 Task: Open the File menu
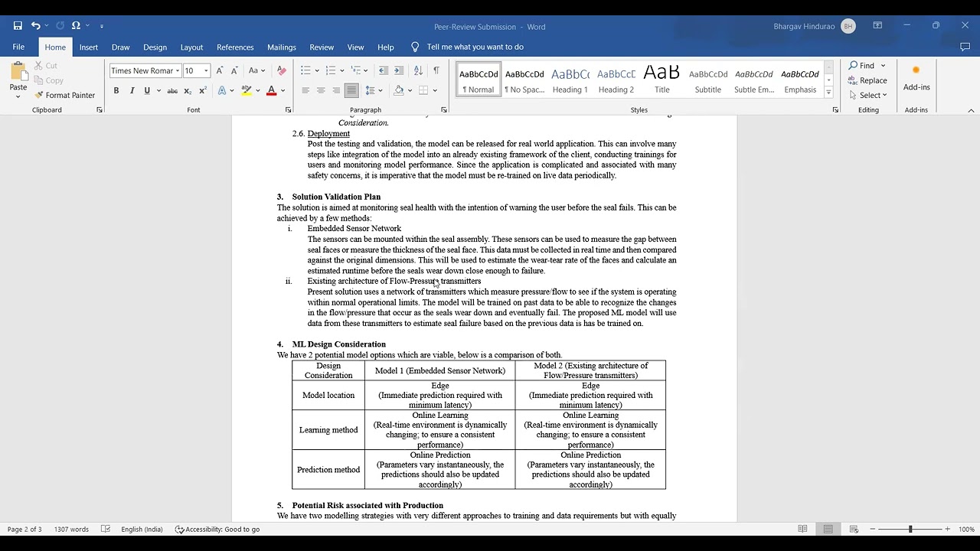[x=18, y=47]
